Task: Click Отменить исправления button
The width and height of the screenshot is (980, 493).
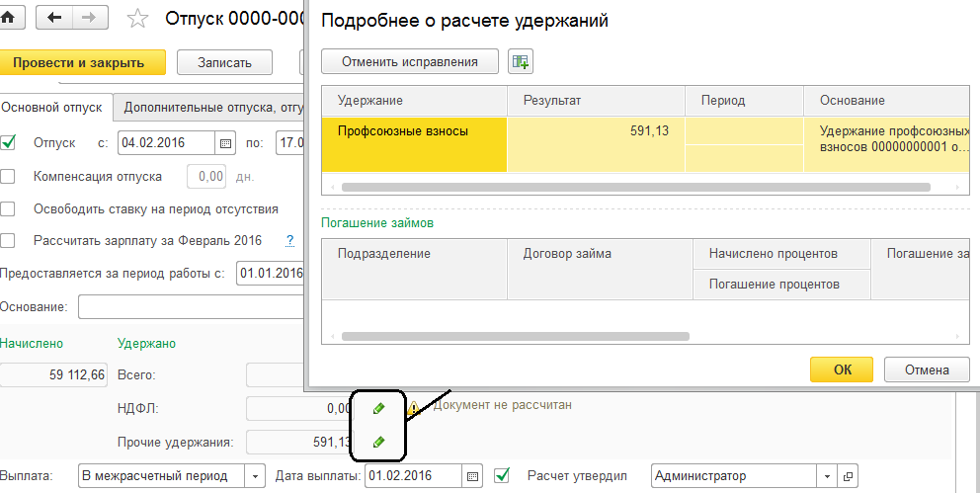Action: coord(410,62)
